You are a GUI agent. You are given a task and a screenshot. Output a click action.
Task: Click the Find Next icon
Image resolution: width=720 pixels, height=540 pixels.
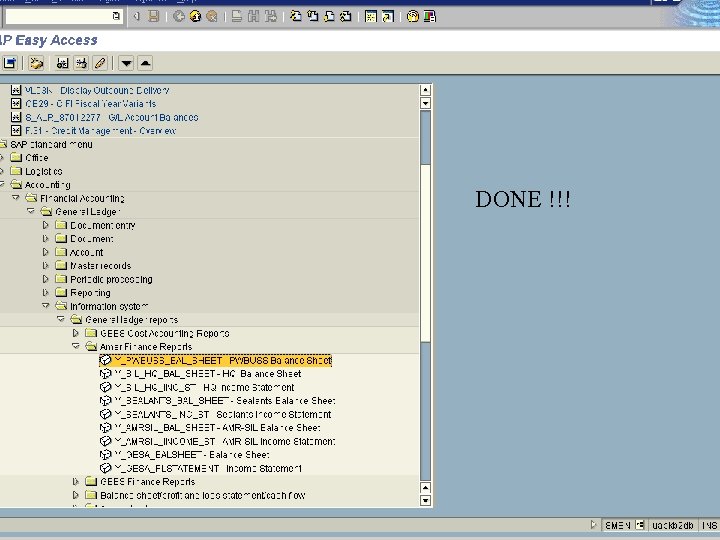(x=270, y=17)
